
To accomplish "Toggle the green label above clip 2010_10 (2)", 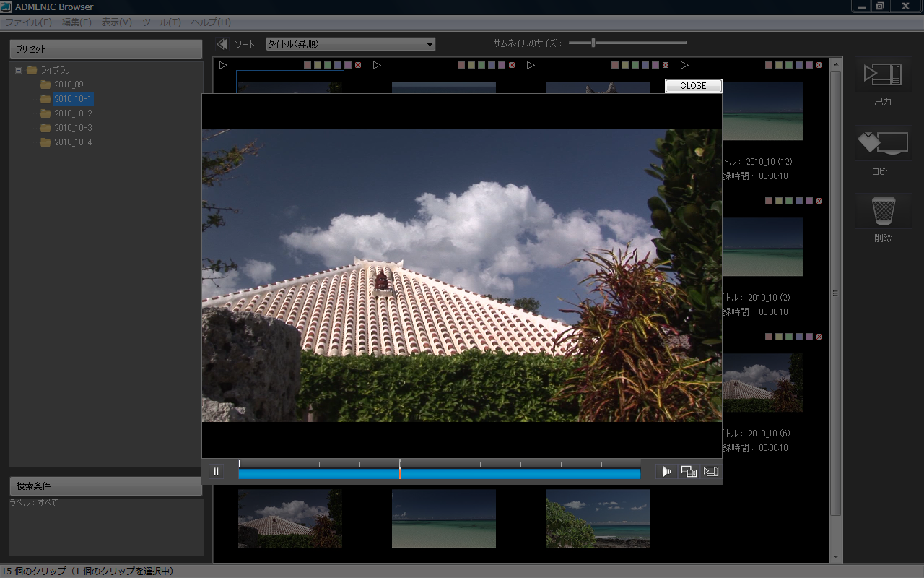I will [x=789, y=201].
